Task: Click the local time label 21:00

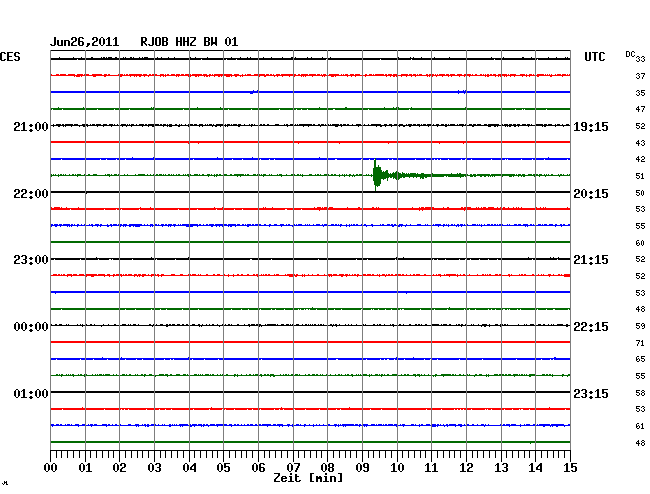Action: point(31,126)
